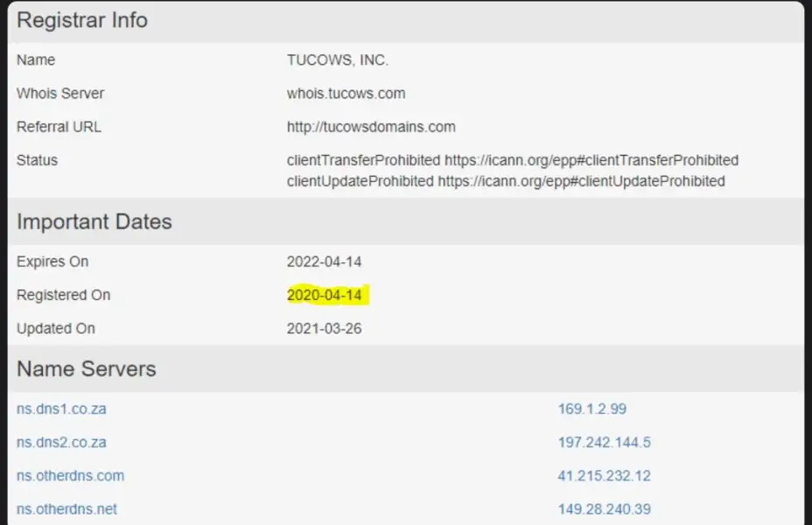This screenshot has width=812, height=525.
Task: Click IP address 41.215.232.12
Action: click(604, 476)
